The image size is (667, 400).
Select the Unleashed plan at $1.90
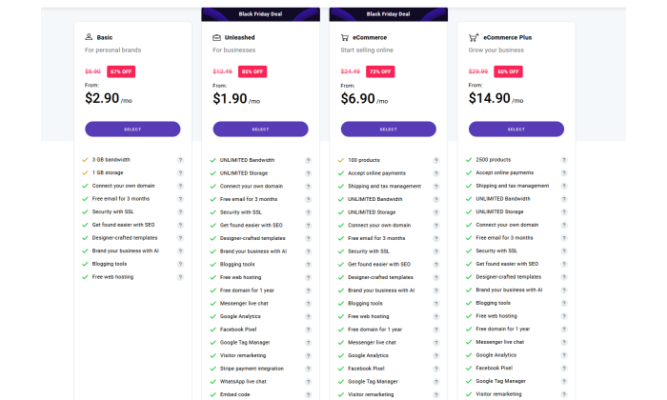[x=260, y=129]
